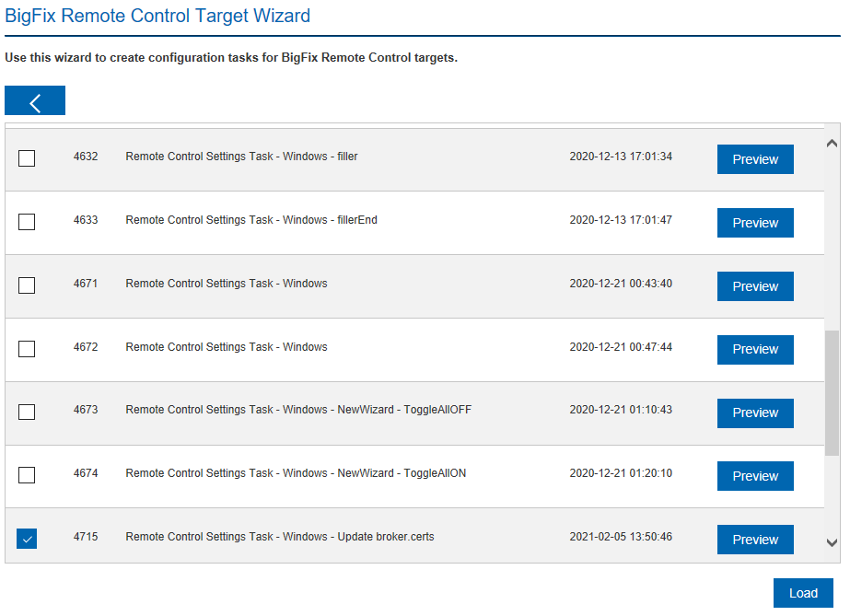Image resolution: width=850 pixels, height=616 pixels.
Task: Click Preview for task 4672
Action: click(x=755, y=350)
